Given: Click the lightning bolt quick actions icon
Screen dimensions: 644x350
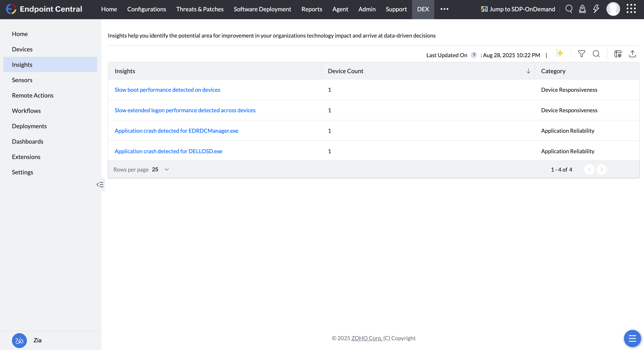Looking at the screenshot, I should coord(596,9).
